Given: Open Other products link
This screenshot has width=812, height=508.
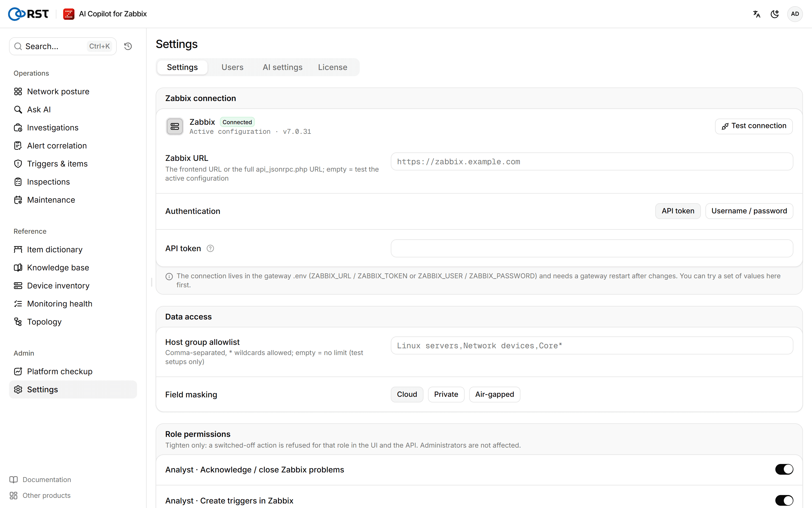Looking at the screenshot, I should tap(40, 495).
